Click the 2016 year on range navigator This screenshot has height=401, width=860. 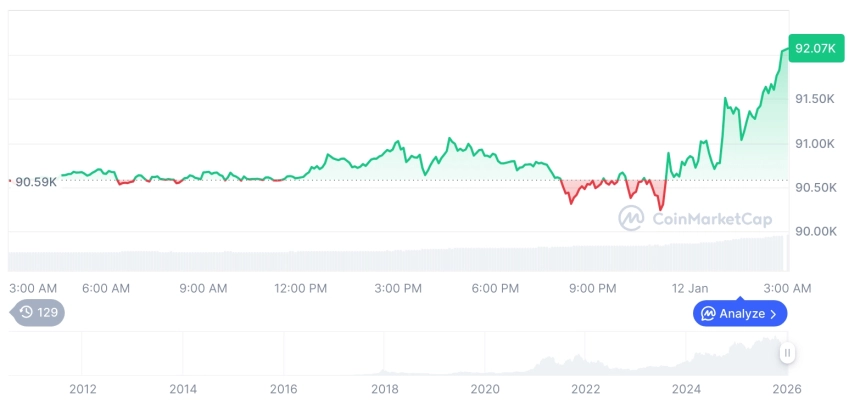coord(284,388)
